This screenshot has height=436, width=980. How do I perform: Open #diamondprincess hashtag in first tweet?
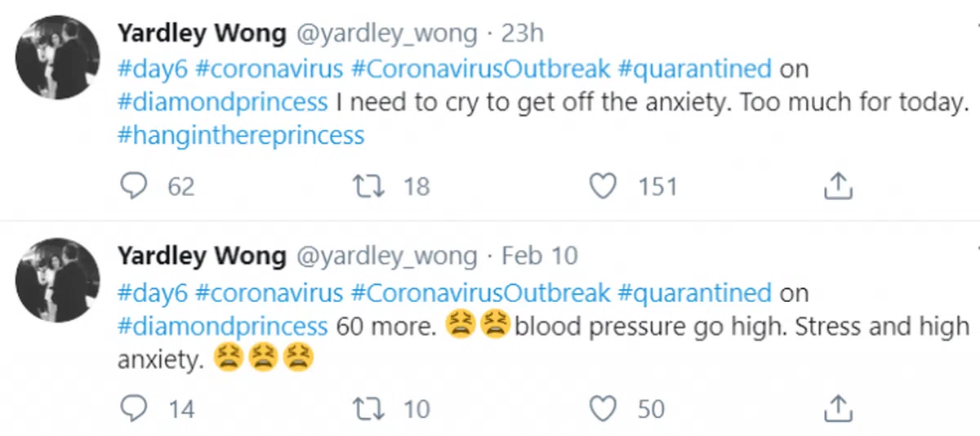pos(223,102)
